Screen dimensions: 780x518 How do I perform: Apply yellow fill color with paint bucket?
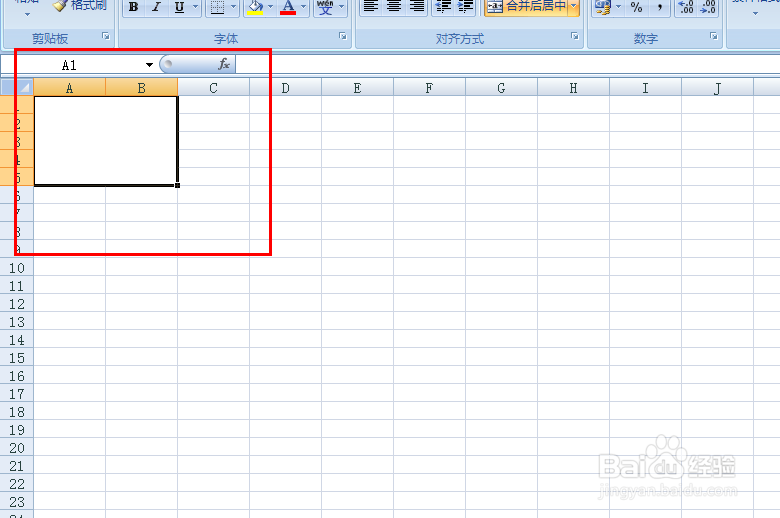point(255,7)
